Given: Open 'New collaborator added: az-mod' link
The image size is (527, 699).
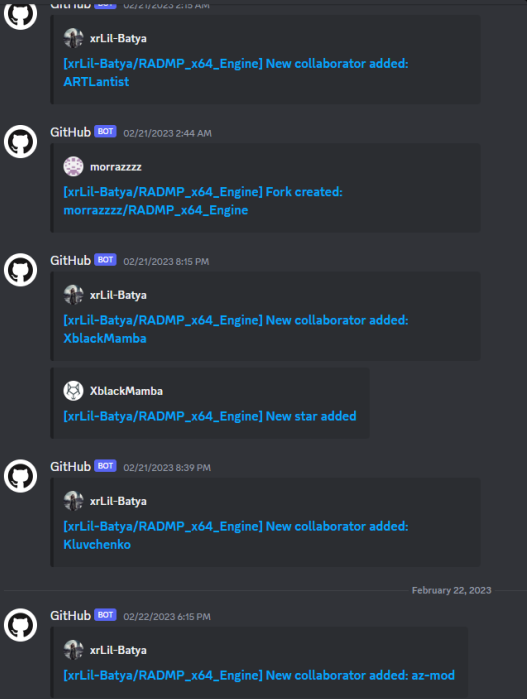Looking at the screenshot, I should (259, 675).
